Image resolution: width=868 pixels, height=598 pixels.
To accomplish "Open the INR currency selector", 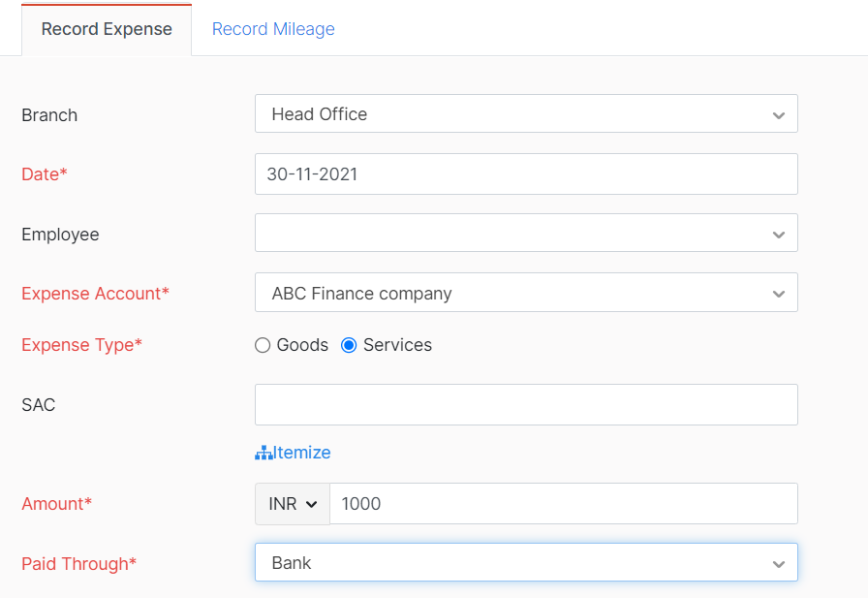I will 293,504.
